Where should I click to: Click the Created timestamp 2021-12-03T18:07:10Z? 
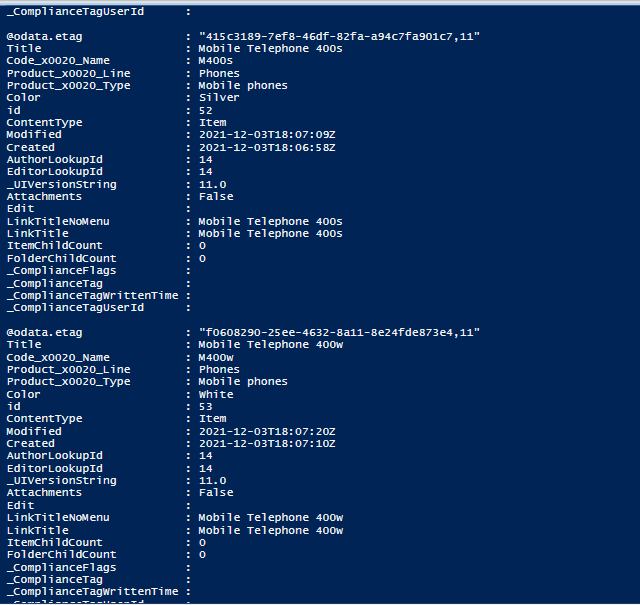pyautogui.click(x=266, y=443)
